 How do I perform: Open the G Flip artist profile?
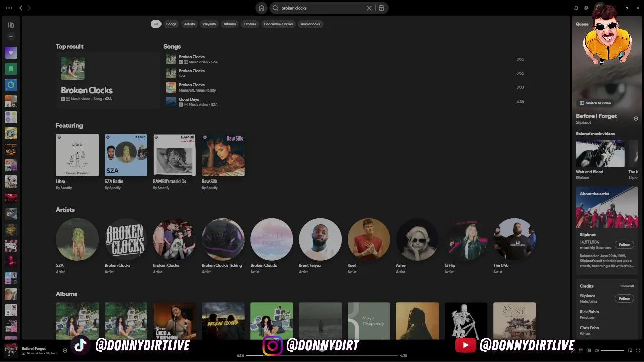(x=466, y=246)
